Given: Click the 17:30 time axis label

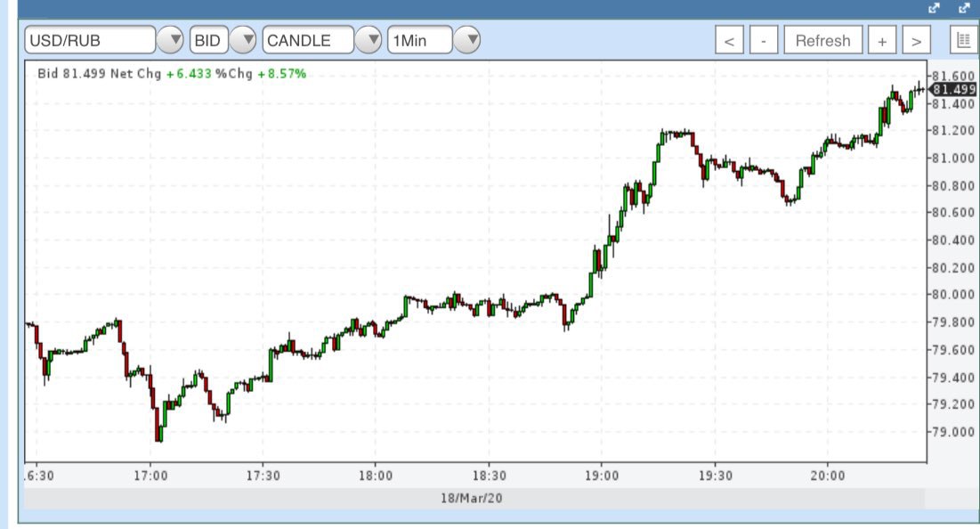Looking at the screenshot, I should [263, 476].
